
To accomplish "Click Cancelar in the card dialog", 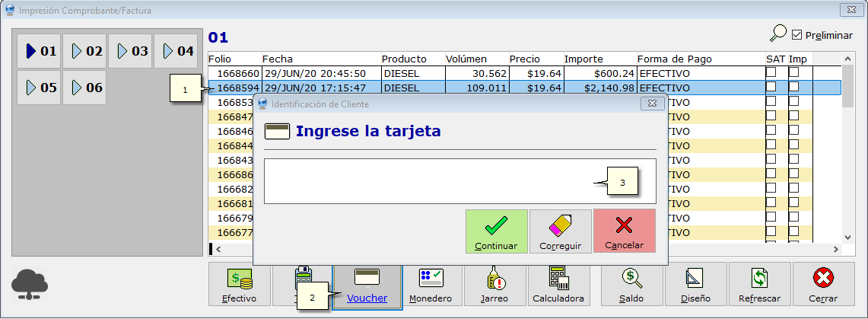I will (x=624, y=231).
